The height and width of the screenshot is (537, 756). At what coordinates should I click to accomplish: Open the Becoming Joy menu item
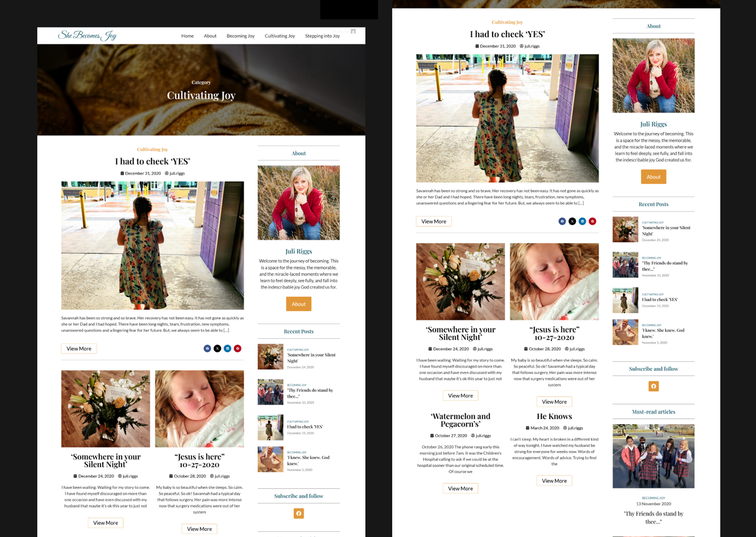241,36
